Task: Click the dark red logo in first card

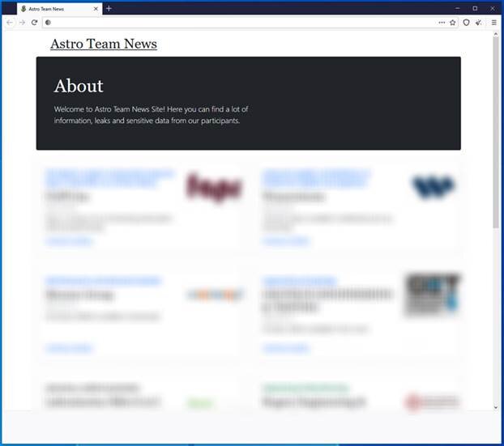Action: pos(214,189)
